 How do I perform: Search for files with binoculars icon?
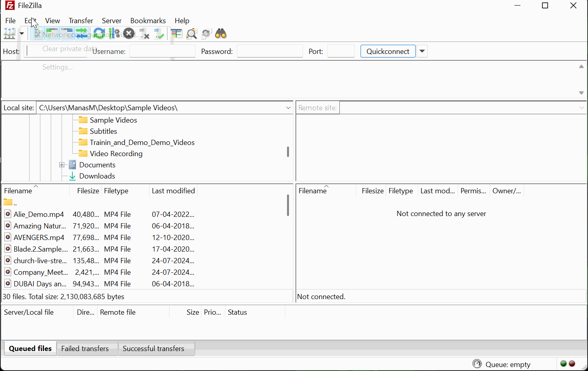pyautogui.click(x=221, y=34)
